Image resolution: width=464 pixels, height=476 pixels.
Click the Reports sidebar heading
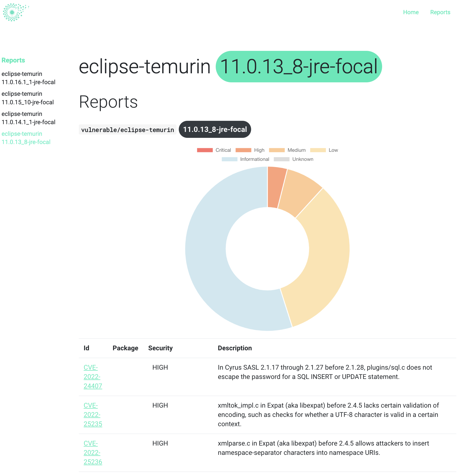pyautogui.click(x=13, y=60)
